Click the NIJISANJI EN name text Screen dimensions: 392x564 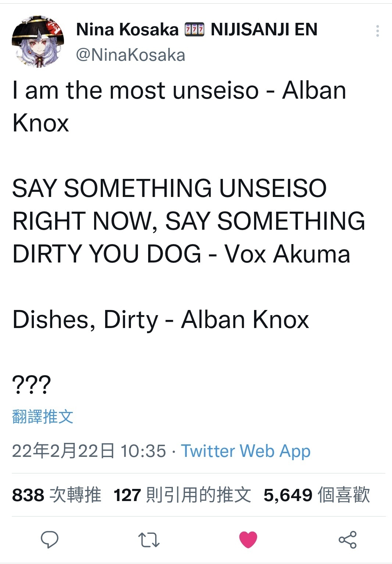(x=264, y=29)
